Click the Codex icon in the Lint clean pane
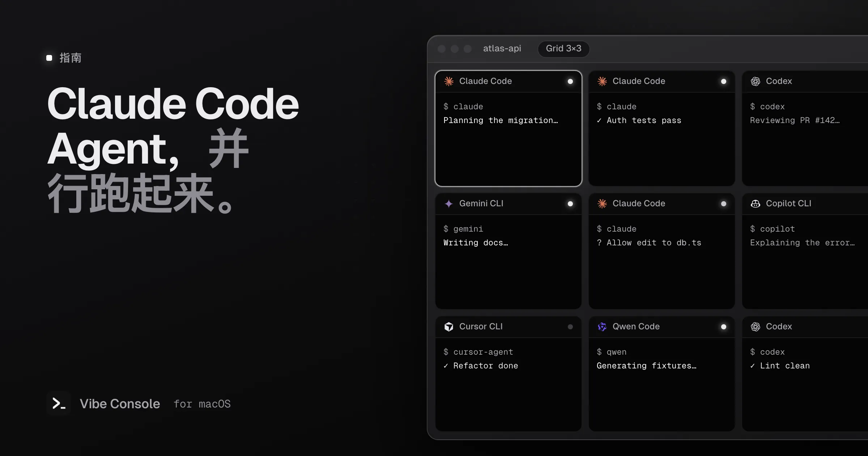 click(x=756, y=327)
